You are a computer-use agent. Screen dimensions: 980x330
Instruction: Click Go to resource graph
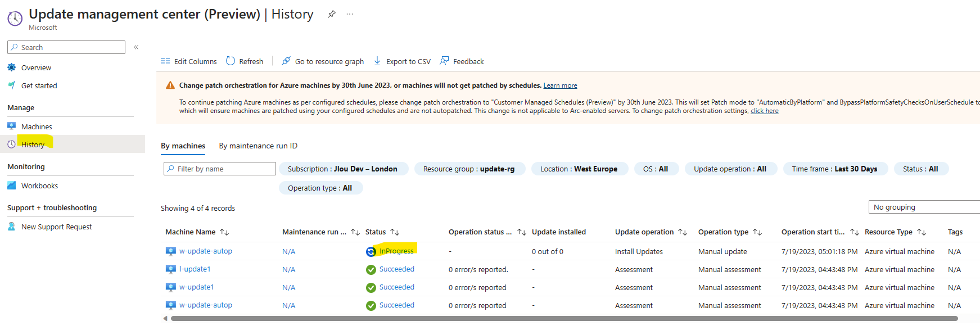point(323,61)
